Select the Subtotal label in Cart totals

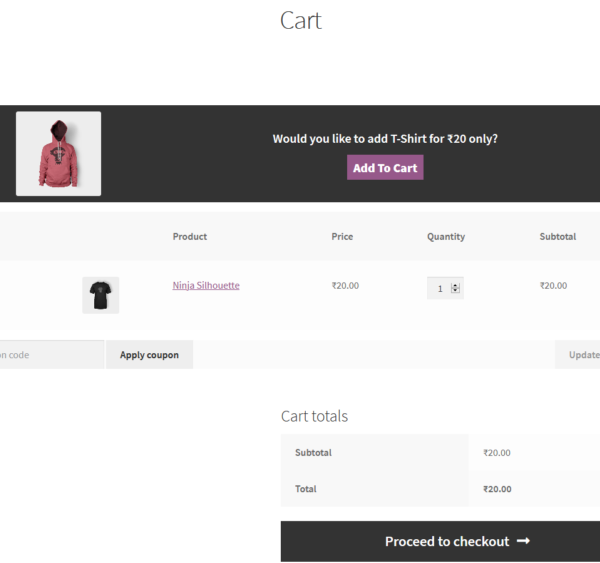[313, 452]
